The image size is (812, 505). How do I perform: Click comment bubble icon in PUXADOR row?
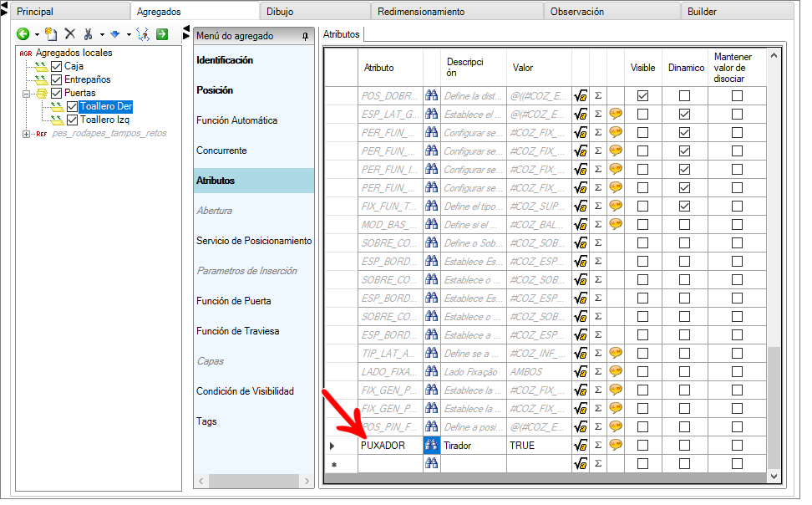(616, 445)
